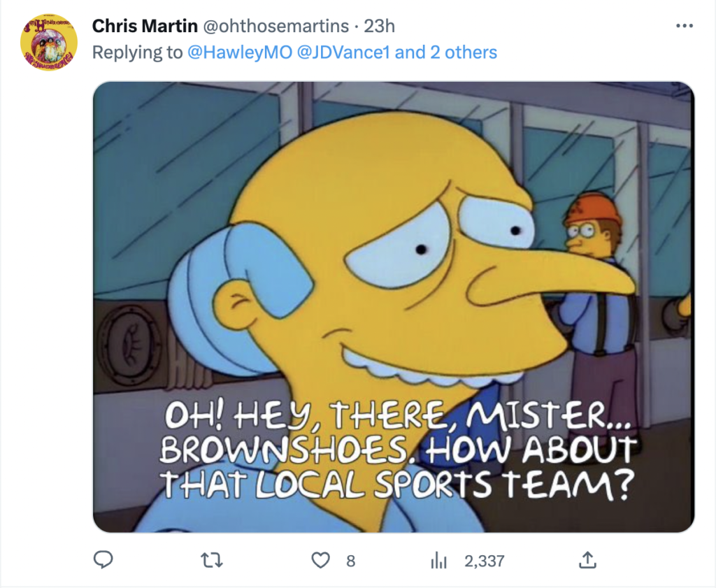Image resolution: width=716 pixels, height=588 pixels.
Task: Click the like count showing '8'
Action: point(350,559)
